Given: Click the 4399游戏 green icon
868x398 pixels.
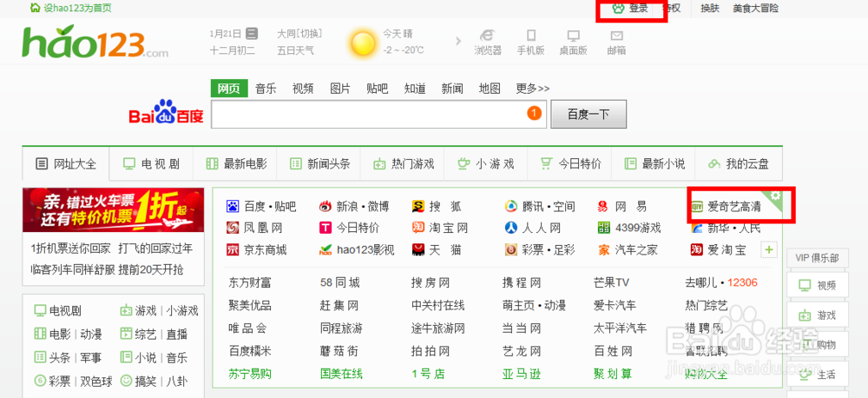Looking at the screenshot, I should pyautogui.click(x=604, y=228).
